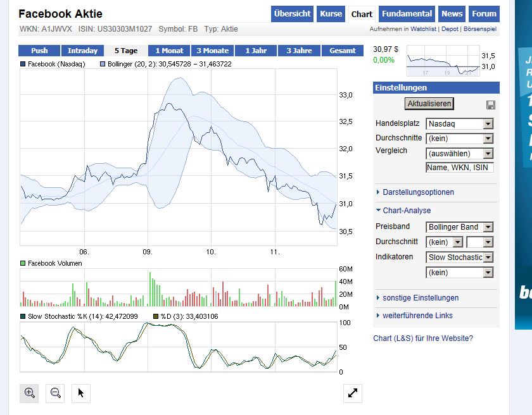Viewport: 532px width, 415px height.
Task: Expand chart to fullscreen with arrow icon
Action: pyautogui.click(x=353, y=393)
